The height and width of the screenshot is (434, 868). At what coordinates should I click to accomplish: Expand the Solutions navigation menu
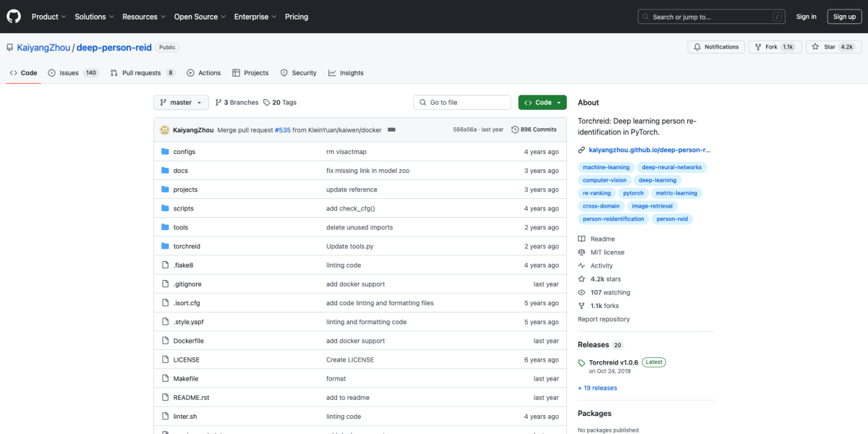coord(94,17)
